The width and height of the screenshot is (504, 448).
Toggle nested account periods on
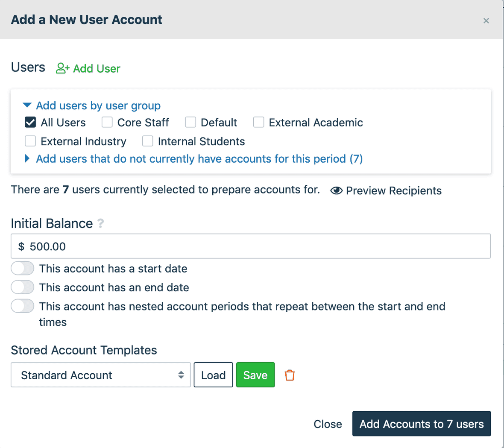click(22, 306)
